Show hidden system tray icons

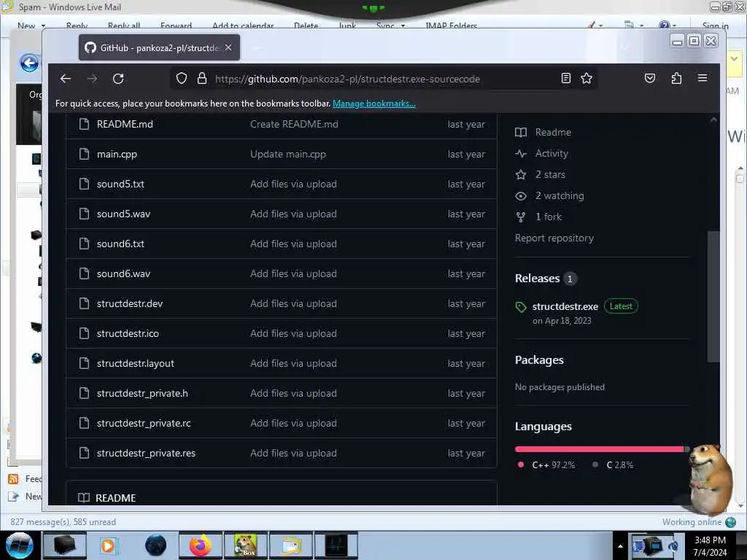620,546
